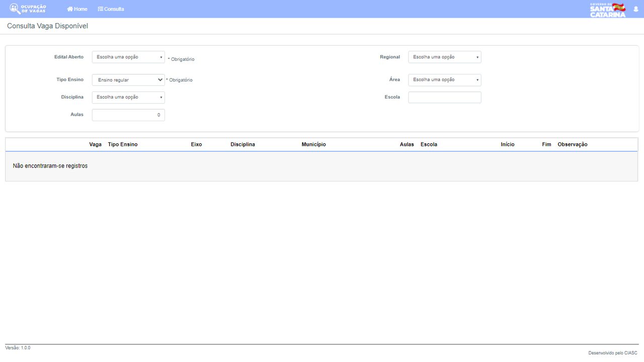Viewport: 644px width, 362px height.
Task: Expand the Disciplina dropdown
Action: coord(128,97)
